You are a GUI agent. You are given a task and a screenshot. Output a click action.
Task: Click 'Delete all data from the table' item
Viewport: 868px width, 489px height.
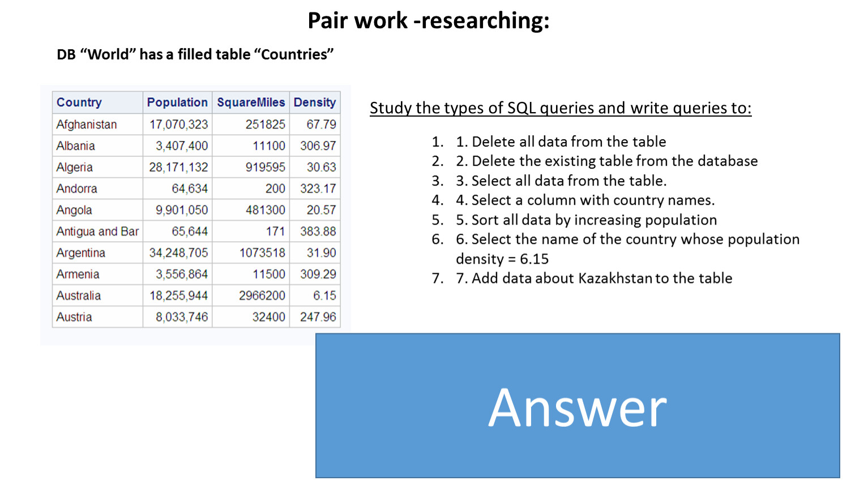point(561,141)
